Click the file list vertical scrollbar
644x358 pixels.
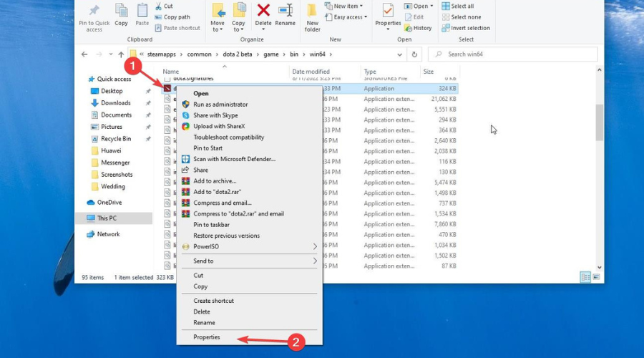click(x=599, y=122)
